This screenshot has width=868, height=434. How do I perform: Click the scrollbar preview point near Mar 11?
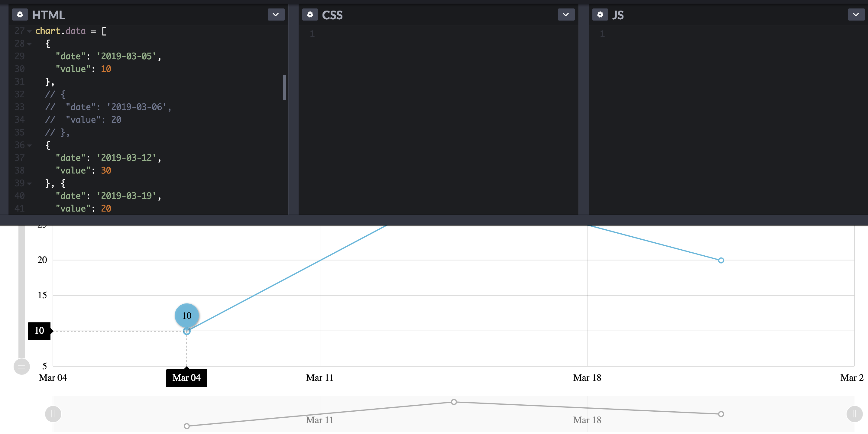[x=454, y=402]
